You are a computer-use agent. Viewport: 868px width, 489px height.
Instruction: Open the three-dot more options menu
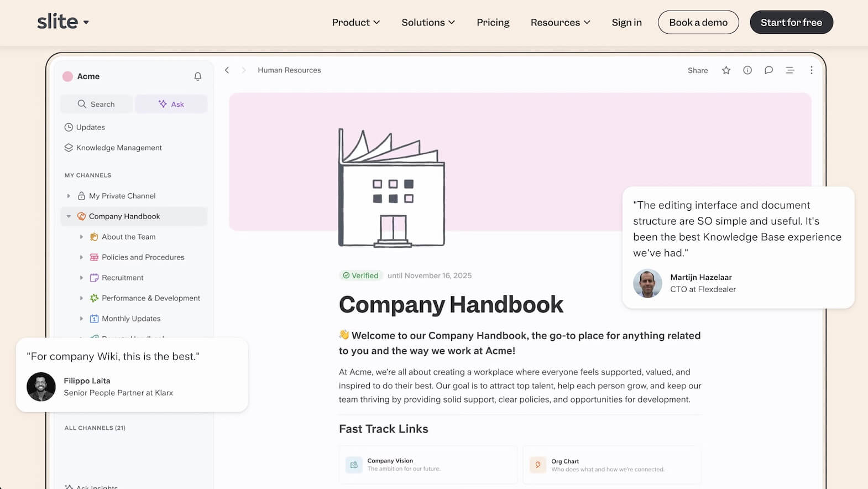(x=811, y=70)
